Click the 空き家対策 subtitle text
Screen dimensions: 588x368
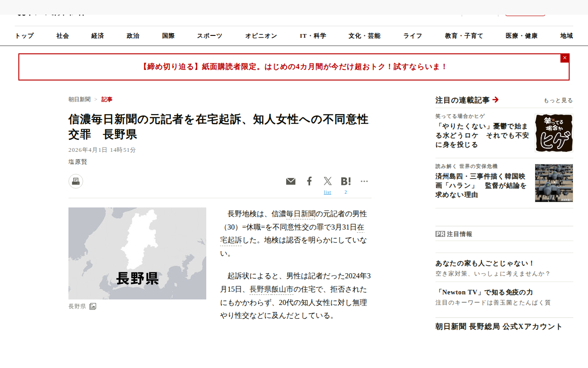tap(493, 274)
